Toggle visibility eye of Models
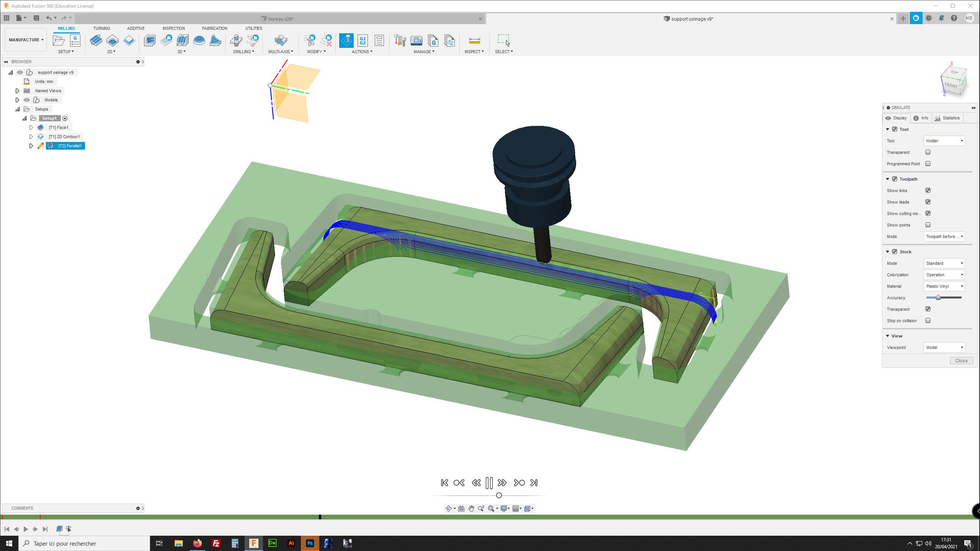 (27, 100)
